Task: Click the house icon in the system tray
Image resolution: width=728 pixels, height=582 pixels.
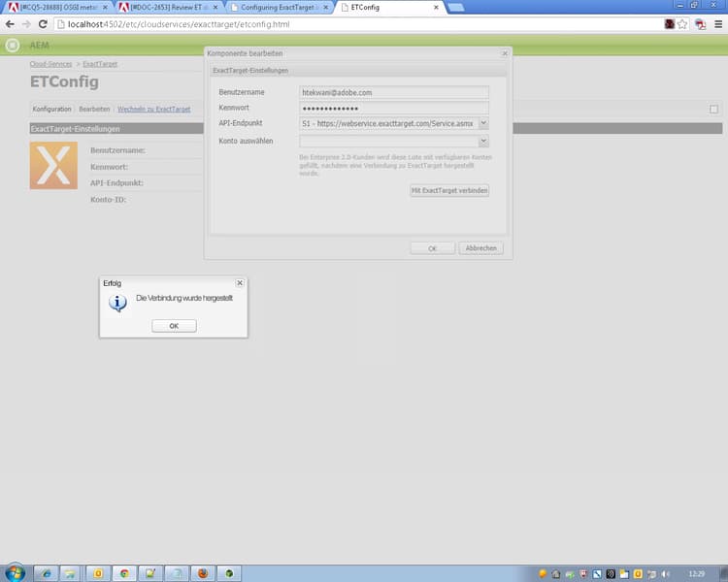Action: (x=555, y=574)
